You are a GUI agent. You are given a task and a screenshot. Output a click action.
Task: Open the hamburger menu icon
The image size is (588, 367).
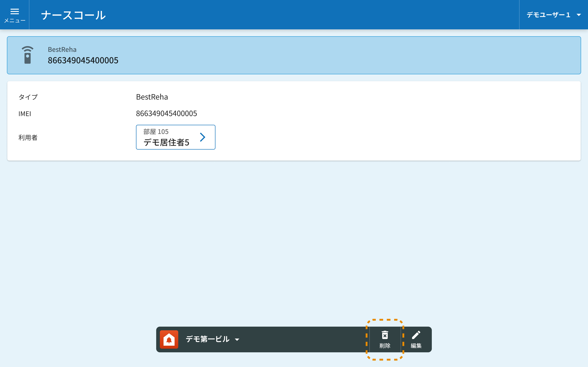(14, 11)
